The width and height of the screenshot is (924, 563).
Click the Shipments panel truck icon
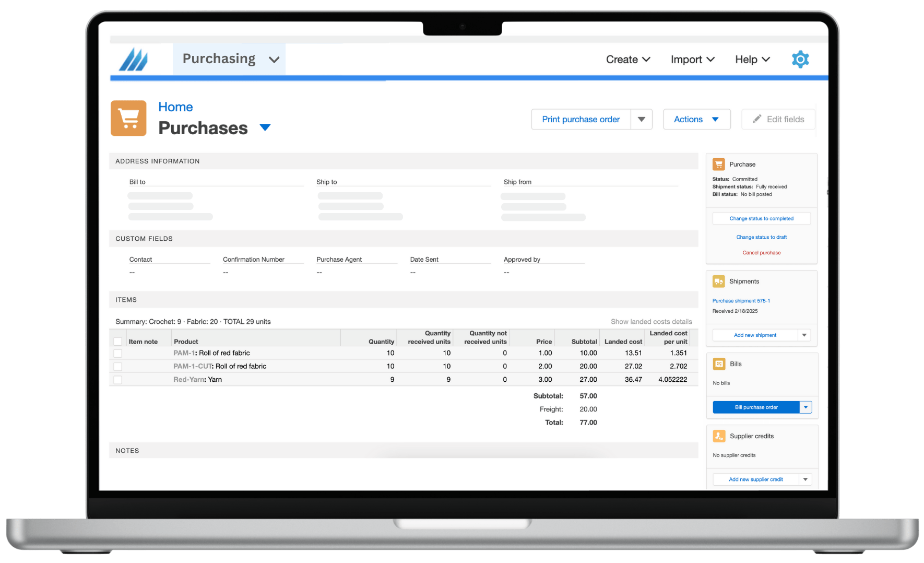click(x=719, y=282)
